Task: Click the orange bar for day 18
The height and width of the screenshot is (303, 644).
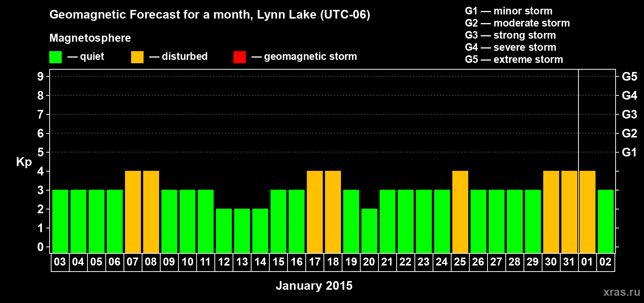Action: point(333,212)
